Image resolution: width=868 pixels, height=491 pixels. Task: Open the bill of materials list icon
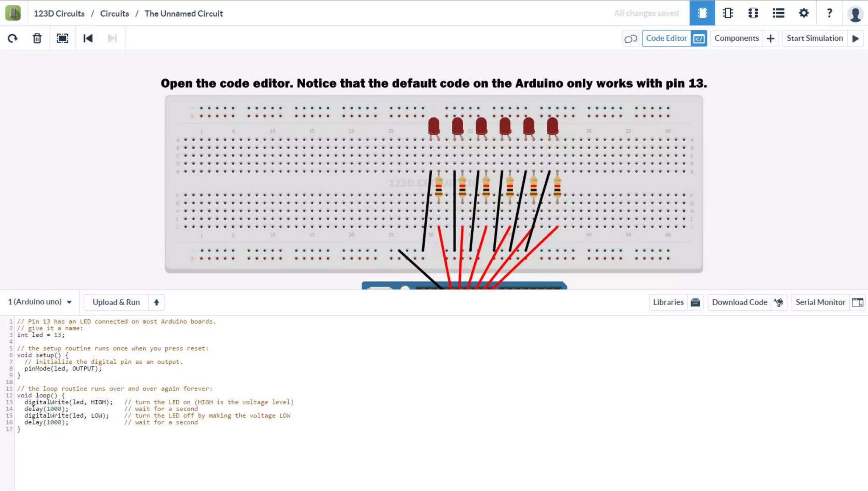point(779,13)
